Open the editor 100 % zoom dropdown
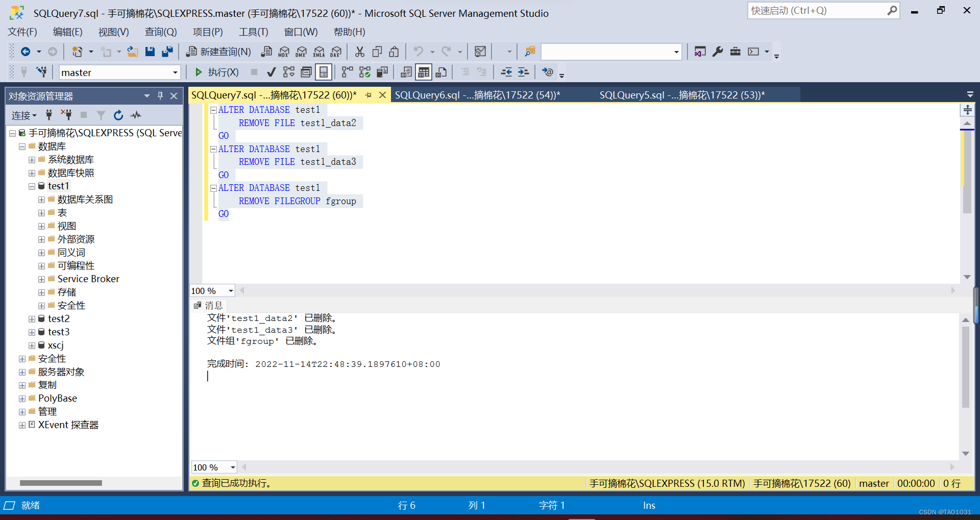Image resolution: width=980 pixels, height=520 pixels. (x=231, y=291)
